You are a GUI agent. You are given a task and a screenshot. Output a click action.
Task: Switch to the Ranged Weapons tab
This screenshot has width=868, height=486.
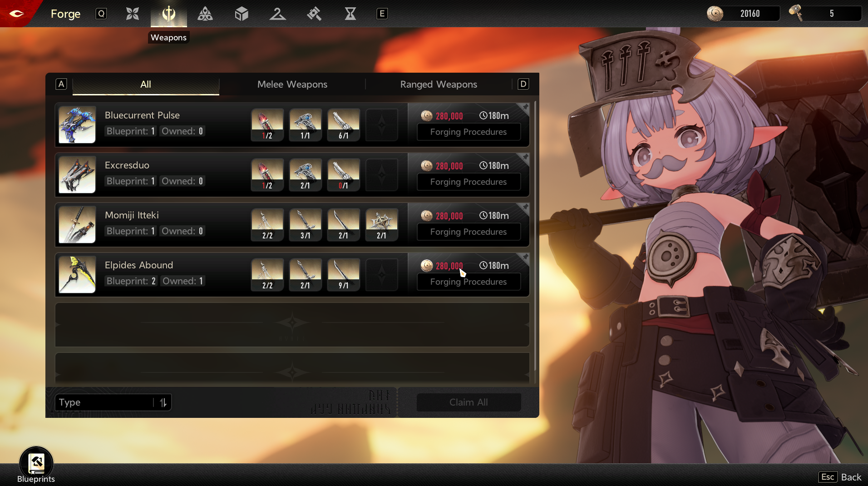click(x=439, y=84)
